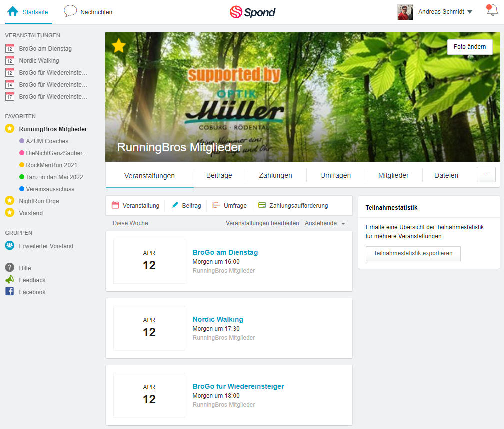Click the NightRun Orga favorite label

(39, 201)
